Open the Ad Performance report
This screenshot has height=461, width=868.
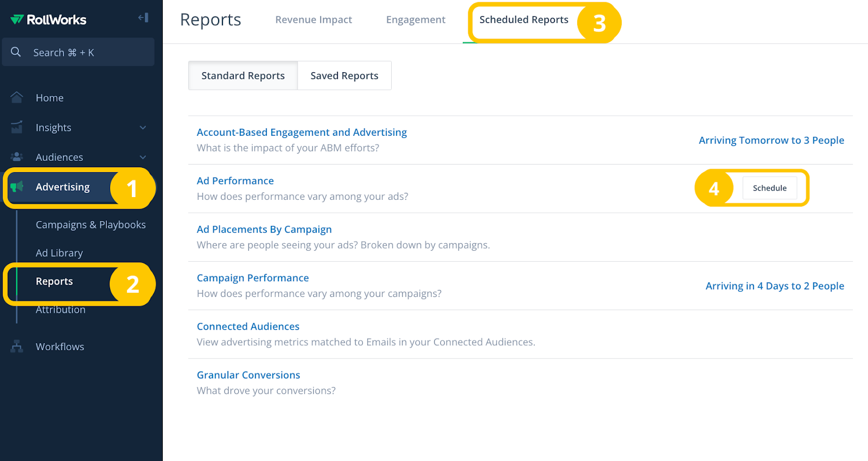point(235,181)
